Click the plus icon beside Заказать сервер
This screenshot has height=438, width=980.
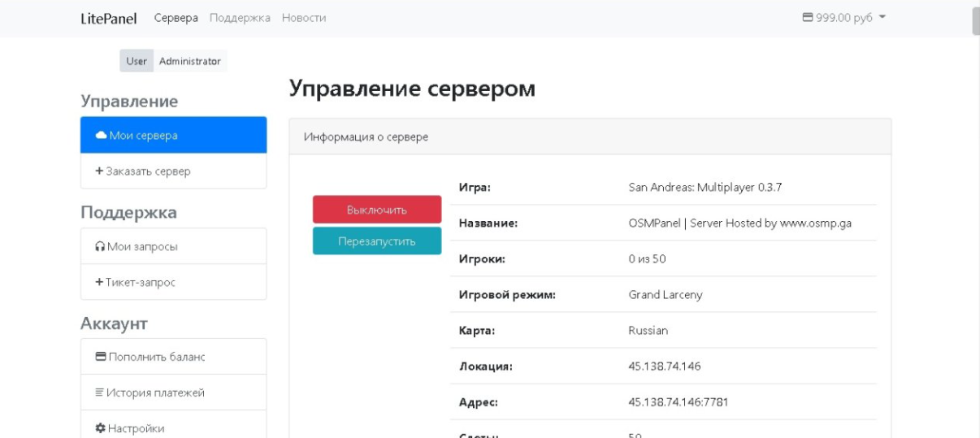(99, 171)
